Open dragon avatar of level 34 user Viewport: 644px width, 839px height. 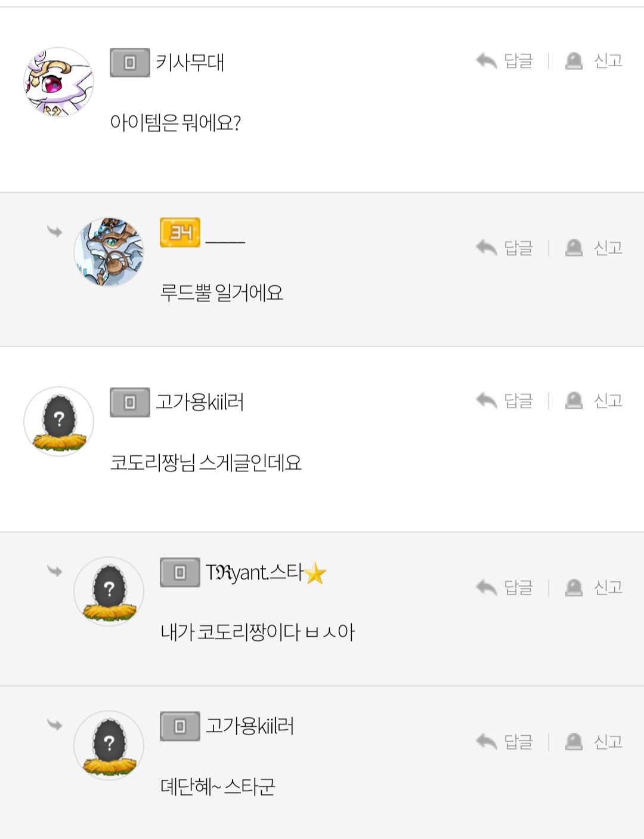109,252
